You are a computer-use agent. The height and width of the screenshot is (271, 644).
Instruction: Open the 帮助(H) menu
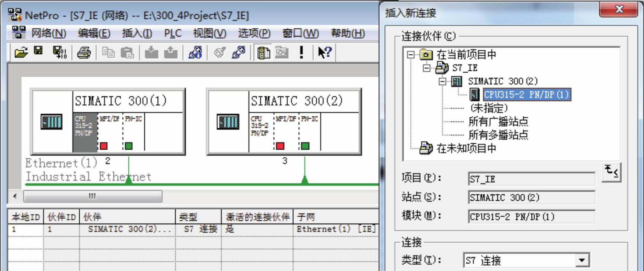pyautogui.click(x=348, y=34)
